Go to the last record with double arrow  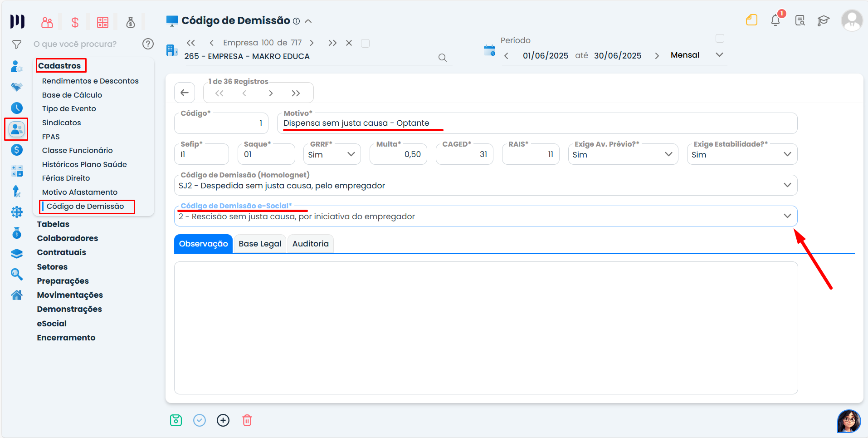296,93
